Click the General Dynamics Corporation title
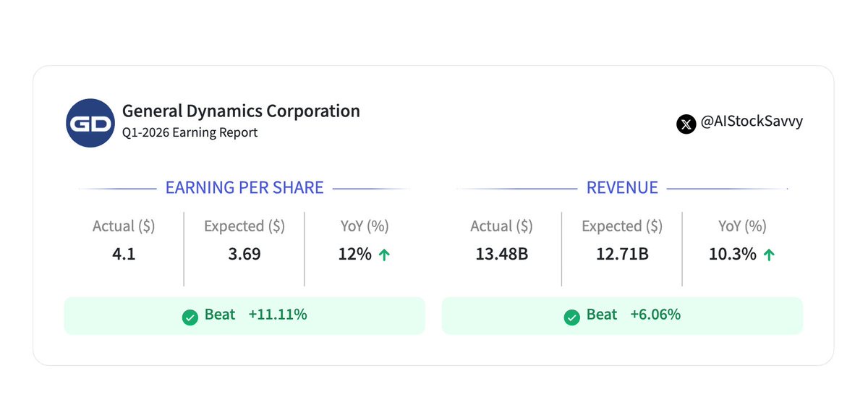868x397 pixels. (241, 111)
